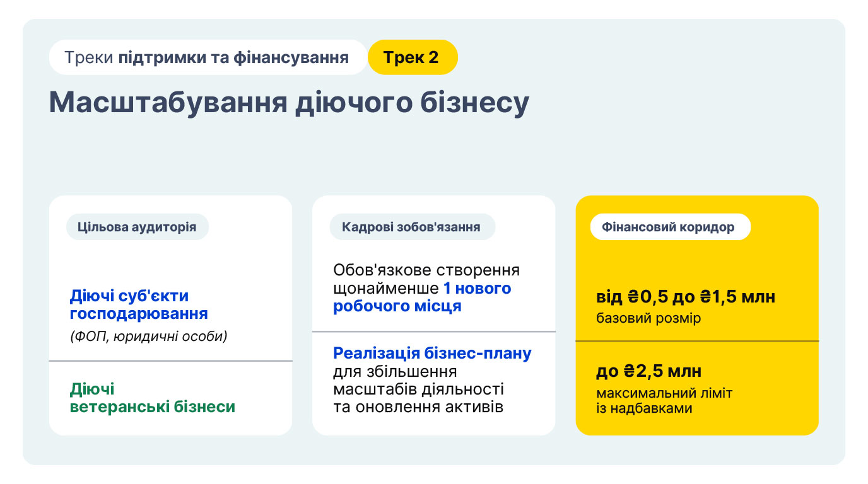This screenshot has height=484, width=868.
Task: Click the divider line in the audience card
Action: pos(170,360)
